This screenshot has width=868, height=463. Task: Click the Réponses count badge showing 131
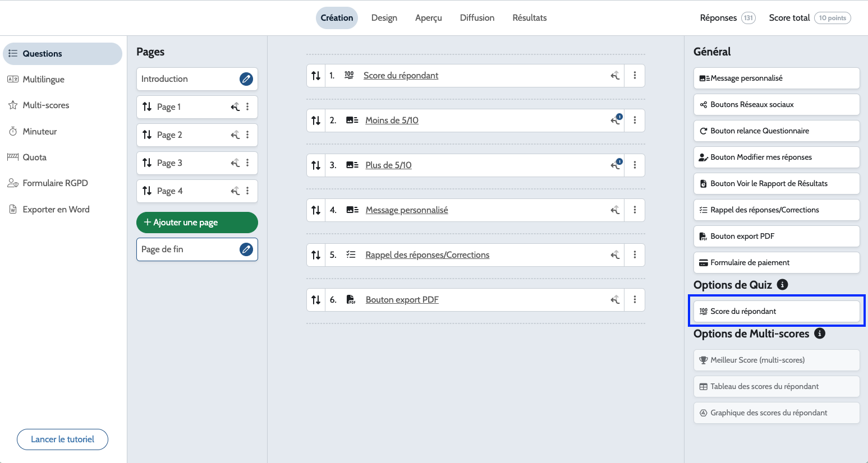pyautogui.click(x=748, y=18)
